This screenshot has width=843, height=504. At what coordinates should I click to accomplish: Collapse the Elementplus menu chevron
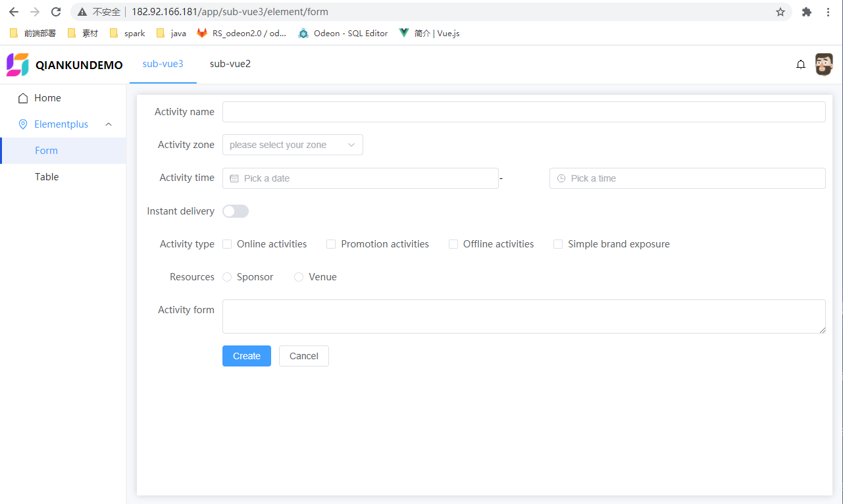pyautogui.click(x=109, y=124)
